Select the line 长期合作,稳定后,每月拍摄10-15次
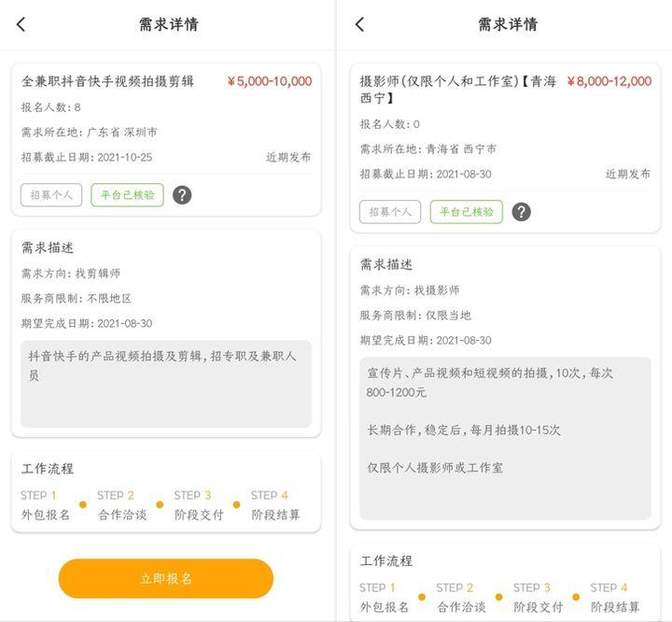The height and width of the screenshot is (622, 672). [464, 430]
